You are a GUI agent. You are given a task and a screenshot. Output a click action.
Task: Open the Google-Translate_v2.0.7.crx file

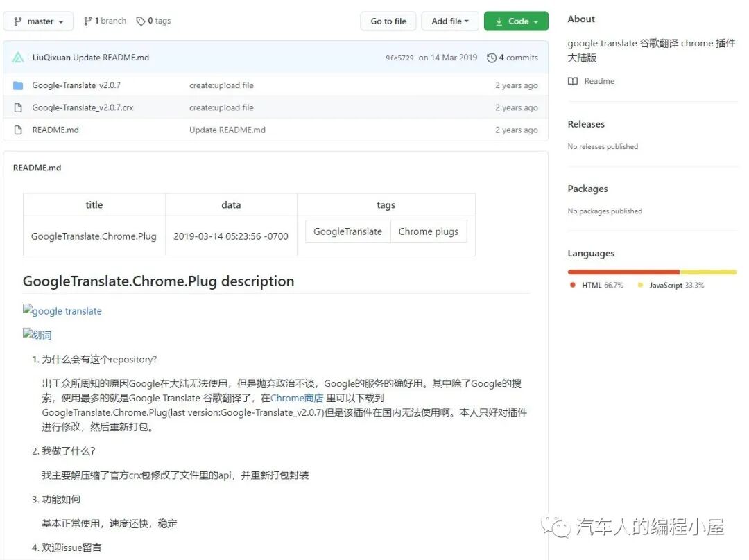tap(83, 107)
